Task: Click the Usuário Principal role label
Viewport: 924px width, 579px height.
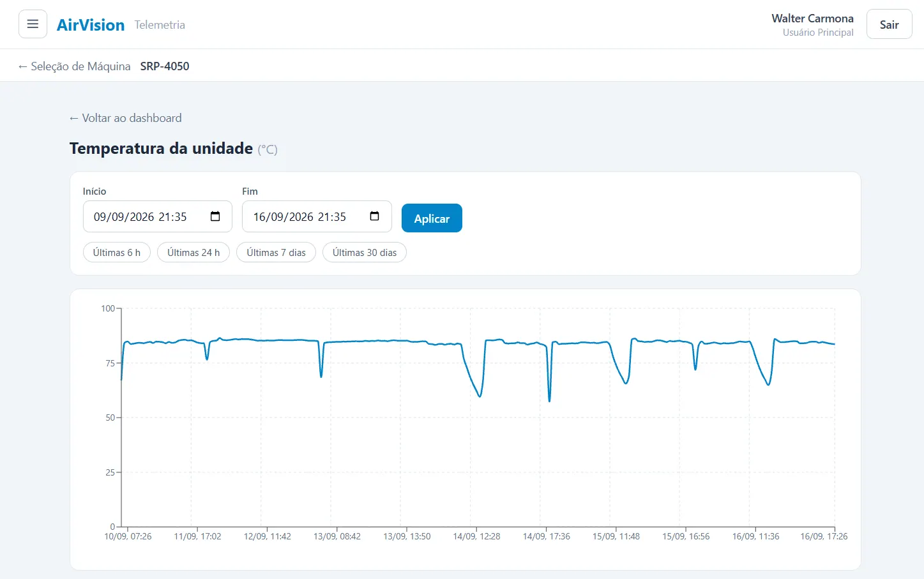Action: tap(818, 33)
